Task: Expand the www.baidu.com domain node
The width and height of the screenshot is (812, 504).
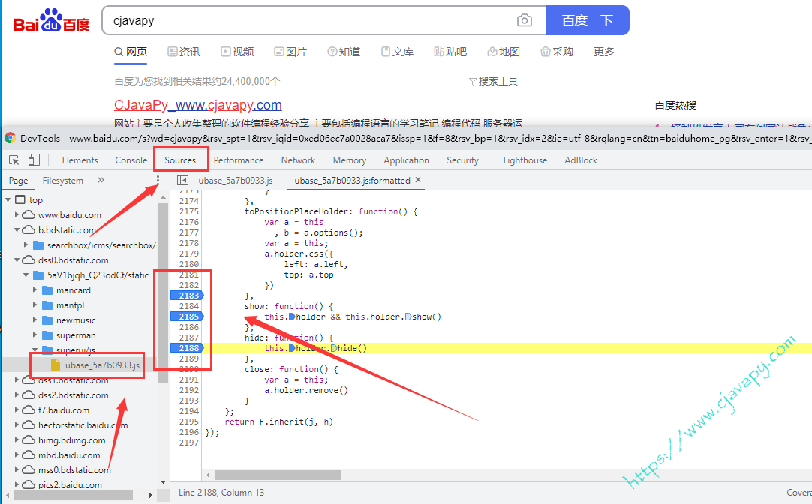Action: click(x=17, y=214)
